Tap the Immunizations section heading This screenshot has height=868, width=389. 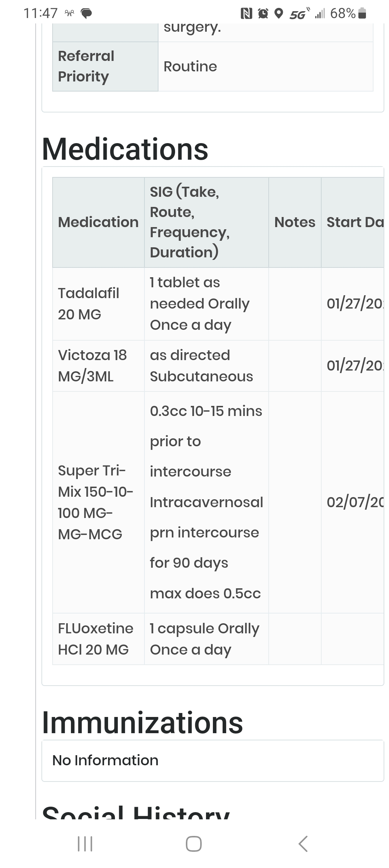pos(142,722)
